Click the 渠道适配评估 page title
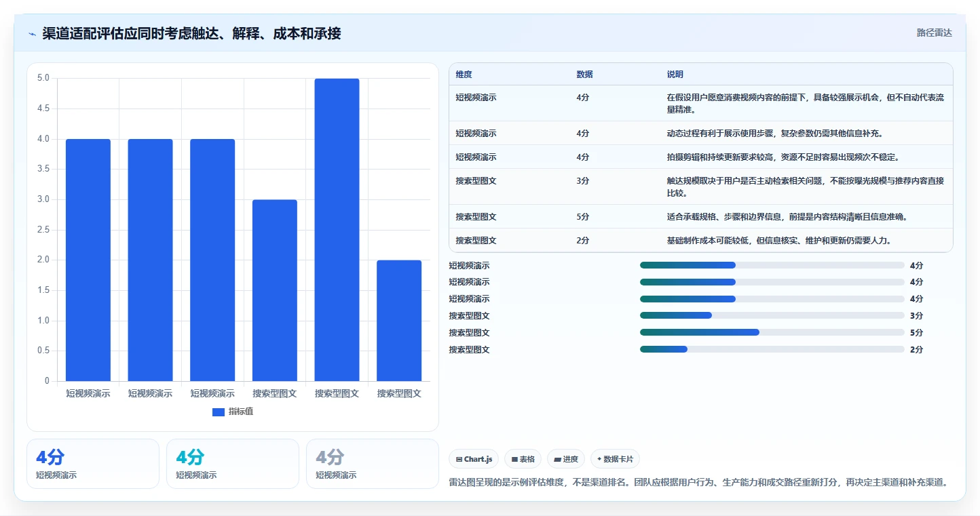 (x=191, y=33)
